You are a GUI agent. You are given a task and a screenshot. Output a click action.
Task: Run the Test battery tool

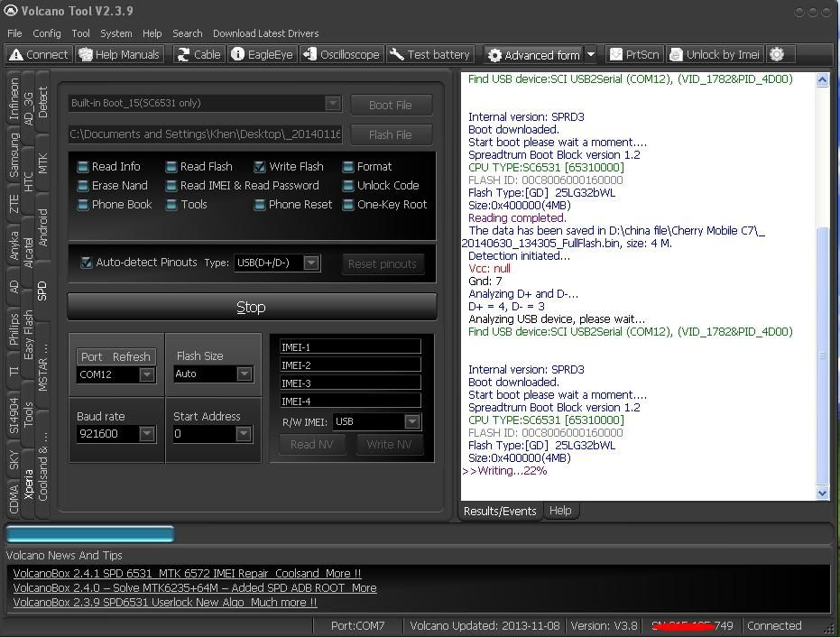[x=429, y=54]
